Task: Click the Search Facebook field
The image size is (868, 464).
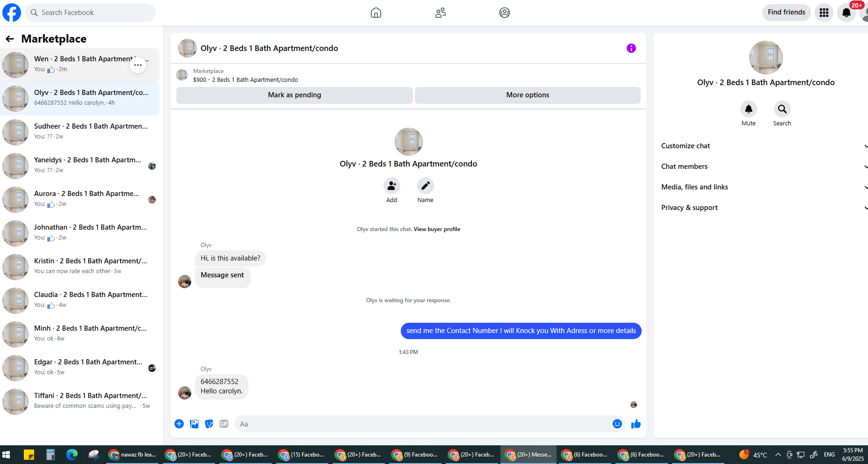Action: (90, 13)
